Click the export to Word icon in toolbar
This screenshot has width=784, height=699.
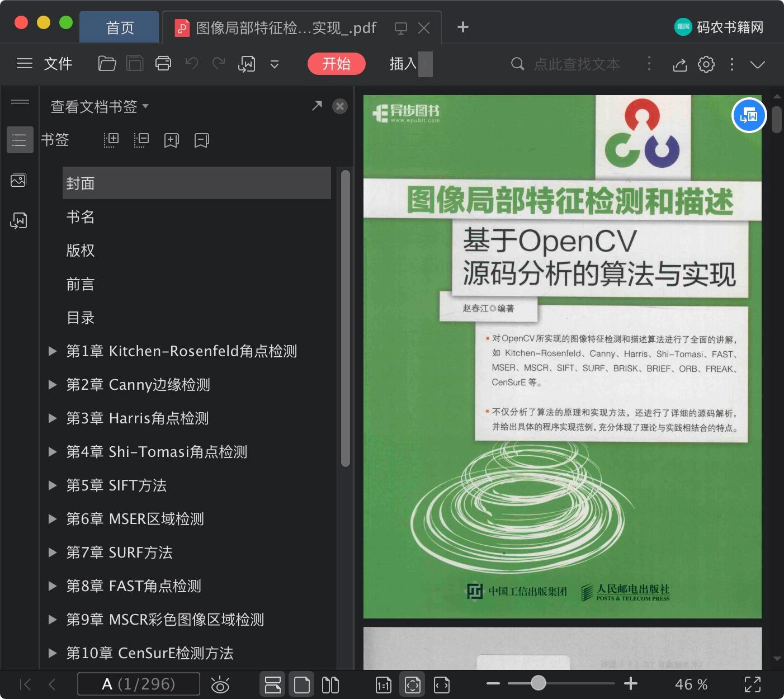[247, 64]
